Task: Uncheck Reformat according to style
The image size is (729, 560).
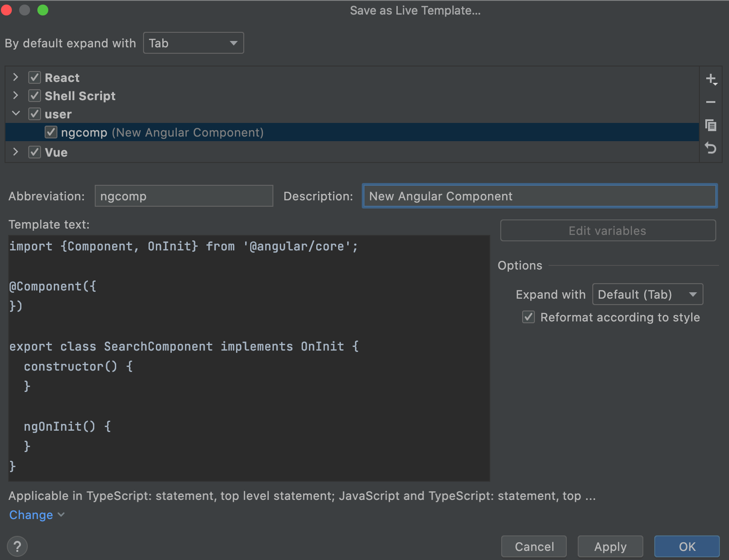Action: click(528, 317)
